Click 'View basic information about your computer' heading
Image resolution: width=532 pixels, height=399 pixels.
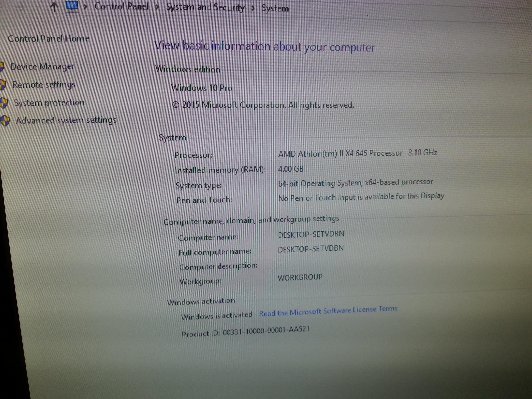pyautogui.click(x=265, y=46)
